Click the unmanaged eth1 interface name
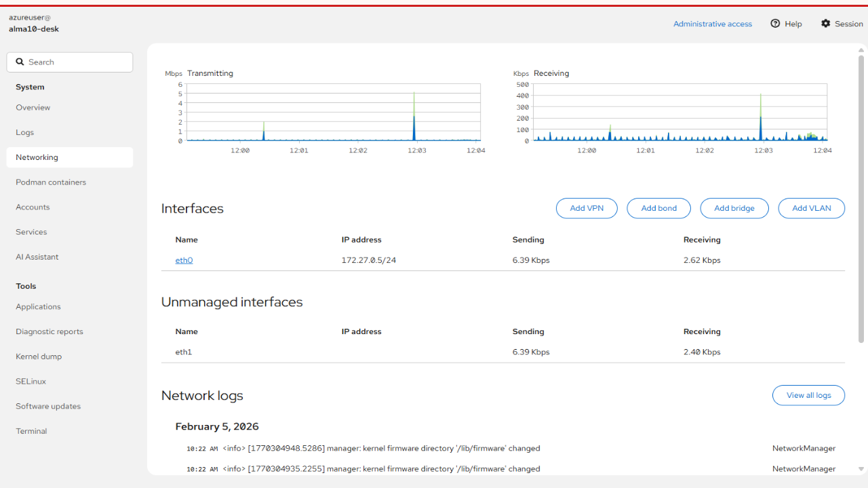The height and width of the screenshot is (488, 868). pos(184,352)
